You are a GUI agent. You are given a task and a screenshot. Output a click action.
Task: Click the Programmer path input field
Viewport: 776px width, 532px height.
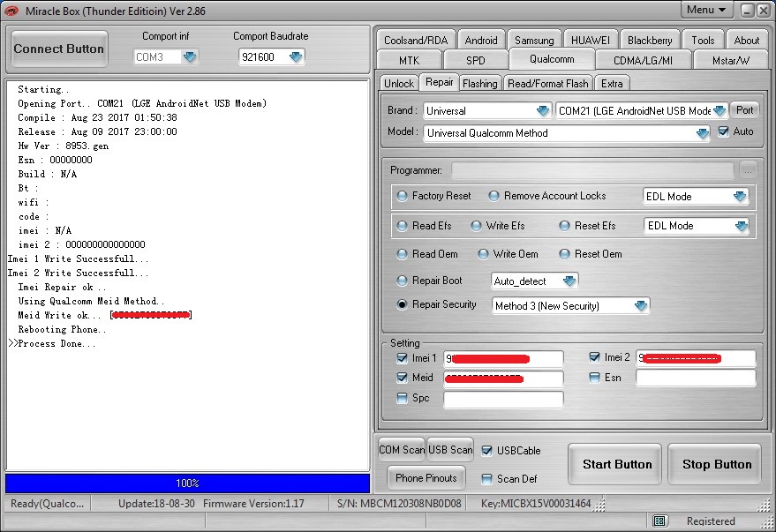point(593,170)
